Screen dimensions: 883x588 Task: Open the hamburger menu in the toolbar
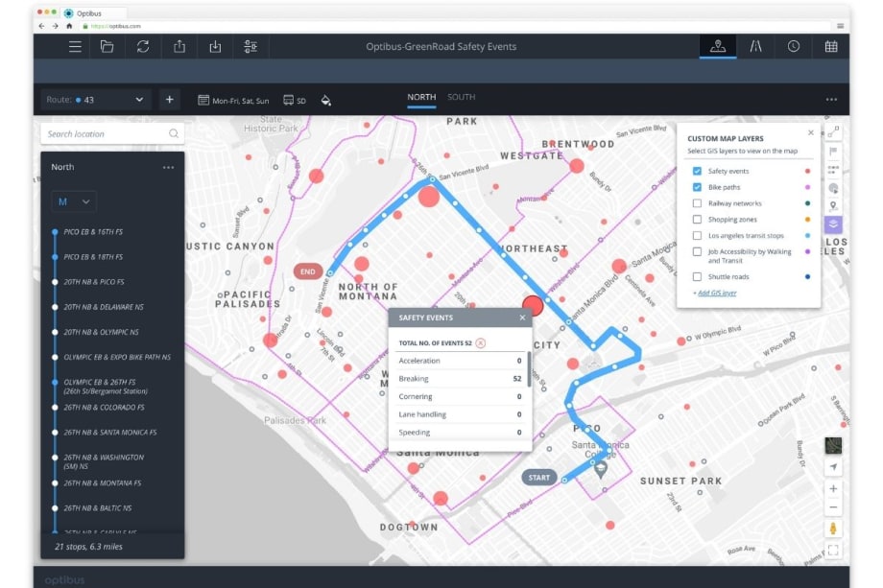[x=75, y=46]
